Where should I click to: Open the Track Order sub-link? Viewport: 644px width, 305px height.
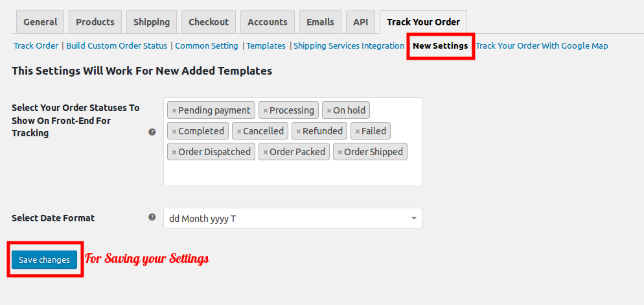(x=36, y=45)
